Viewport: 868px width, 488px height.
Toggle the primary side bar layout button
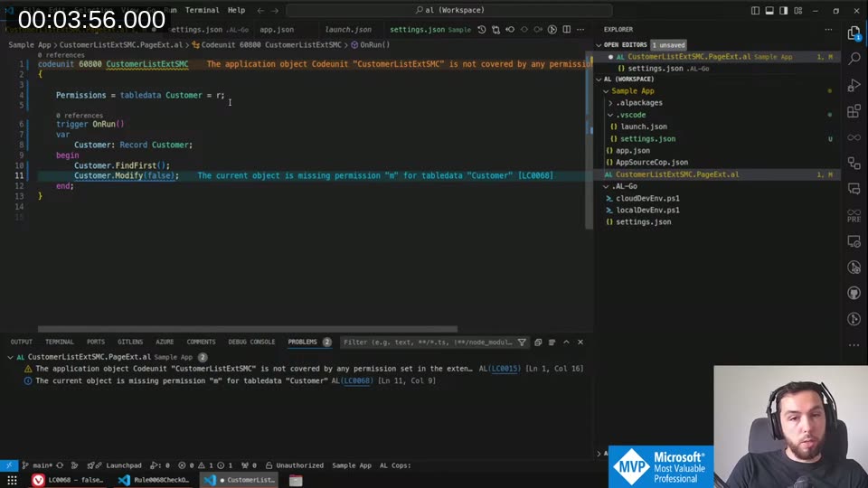pyautogui.click(x=756, y=11)
